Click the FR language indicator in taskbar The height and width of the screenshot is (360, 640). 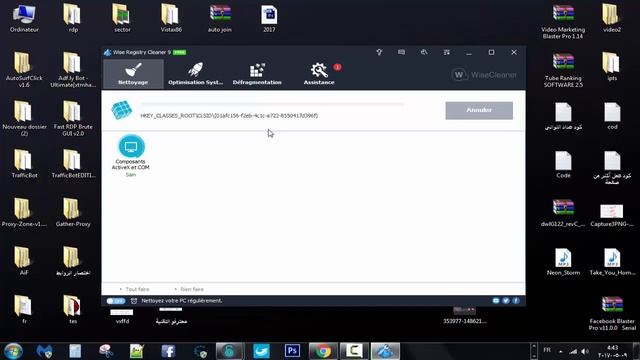(x=547, y=350)
